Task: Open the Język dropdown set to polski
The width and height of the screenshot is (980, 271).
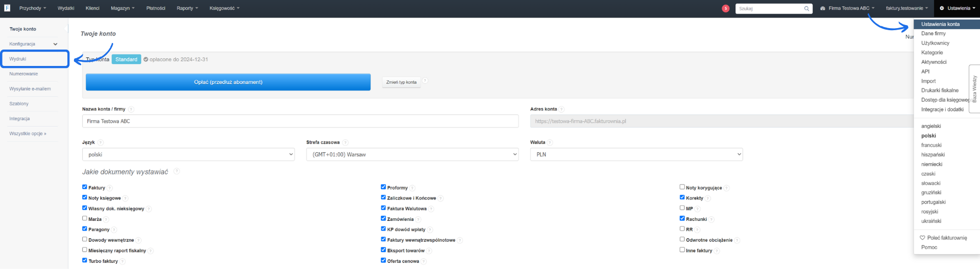Action: coord(188,154)
